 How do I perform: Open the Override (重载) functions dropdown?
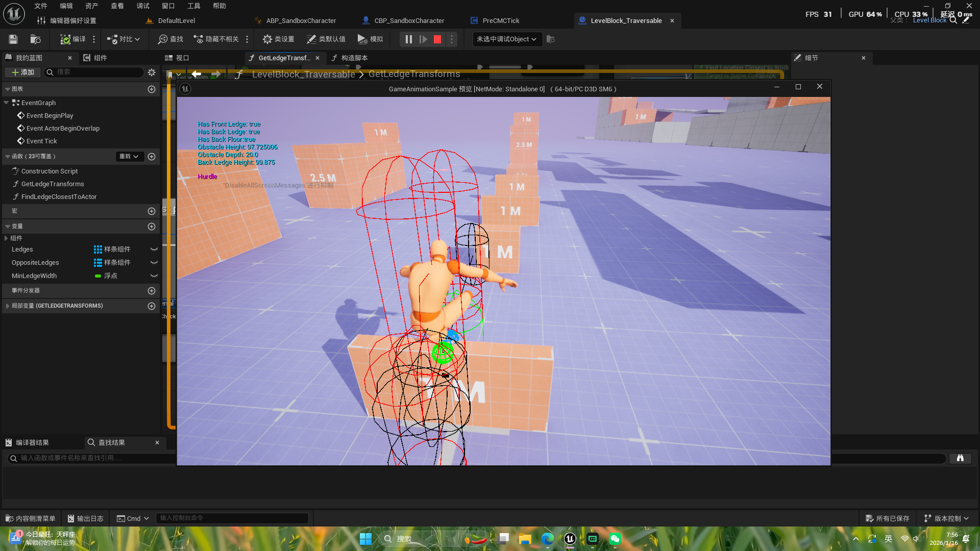(129, 157)
